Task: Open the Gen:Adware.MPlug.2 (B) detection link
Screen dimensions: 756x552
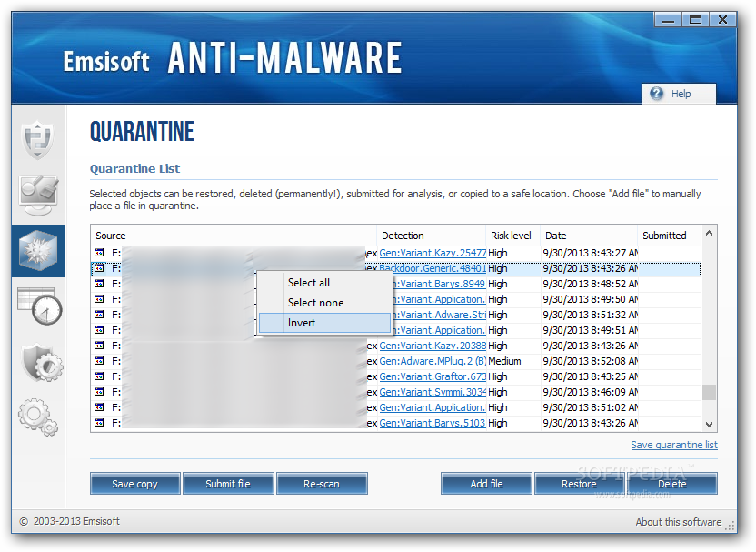Action: pyautogui.click(x=433, y=361)
